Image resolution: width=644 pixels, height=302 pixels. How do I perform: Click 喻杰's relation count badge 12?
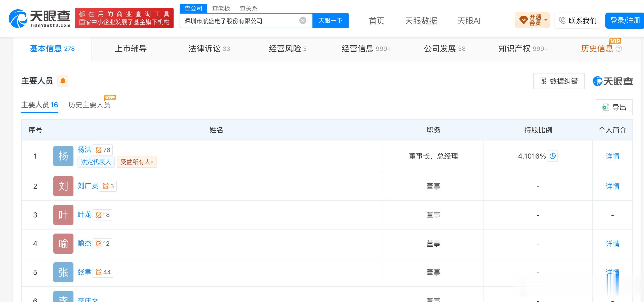tap(102, 244)
